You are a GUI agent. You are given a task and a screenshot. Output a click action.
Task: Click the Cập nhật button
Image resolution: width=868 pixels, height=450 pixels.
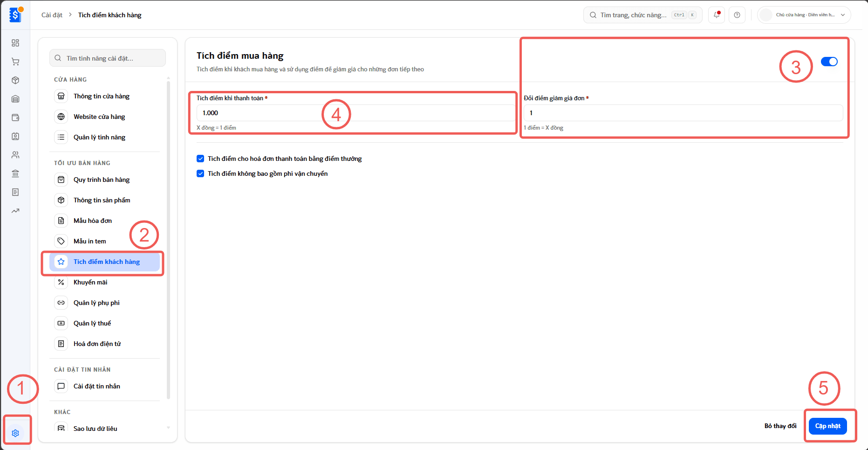coord(828,426)
